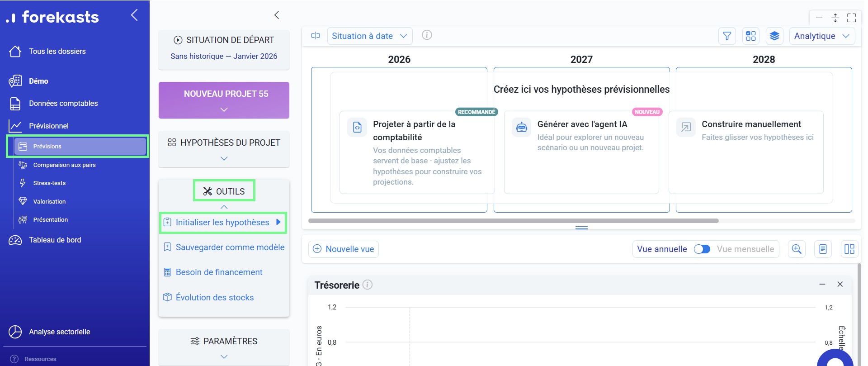Click the dashboard layout icon
Screen dimensions: 868x366
click(x=849, y=249)
